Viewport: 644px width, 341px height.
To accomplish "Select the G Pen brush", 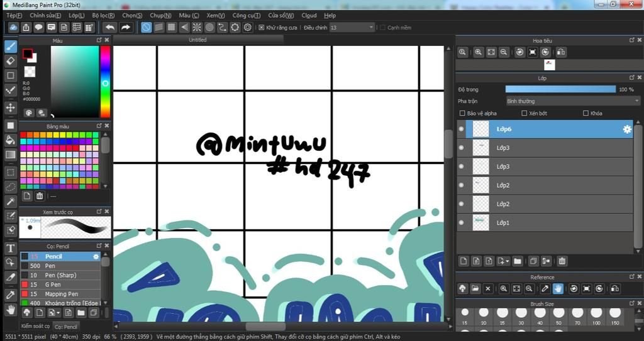I will (60, 284).
